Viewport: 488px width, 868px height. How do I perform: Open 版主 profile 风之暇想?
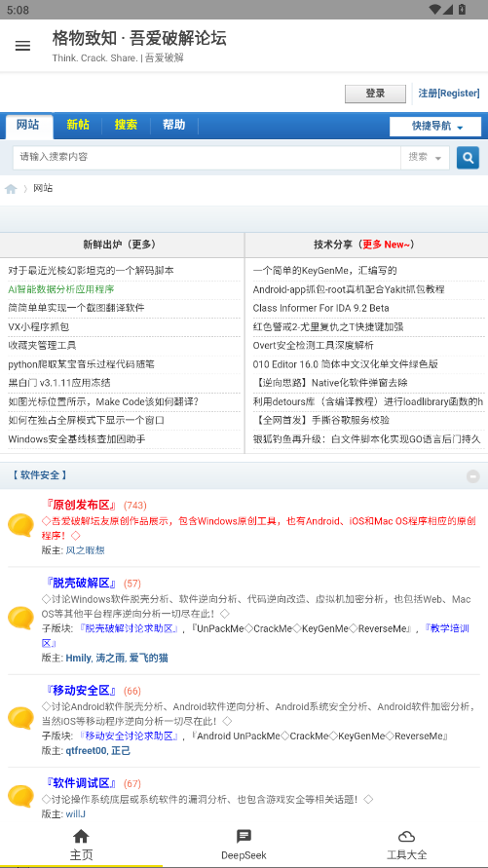pyautogui.click(x=85, y=550)
